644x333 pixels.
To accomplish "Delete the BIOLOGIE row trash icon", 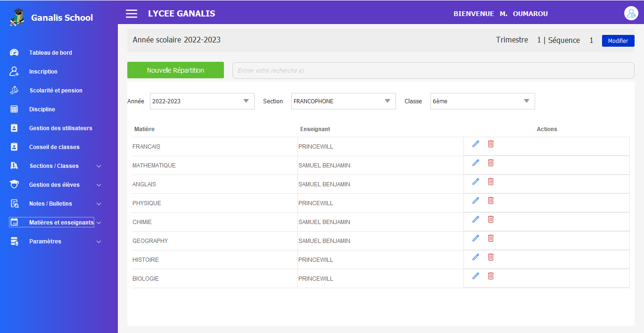I will tap(491, 276).
